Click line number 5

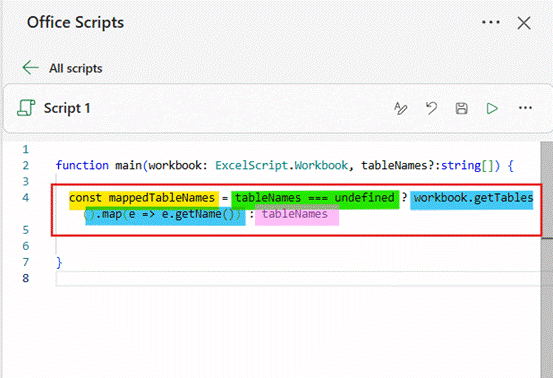click(25, 230)
